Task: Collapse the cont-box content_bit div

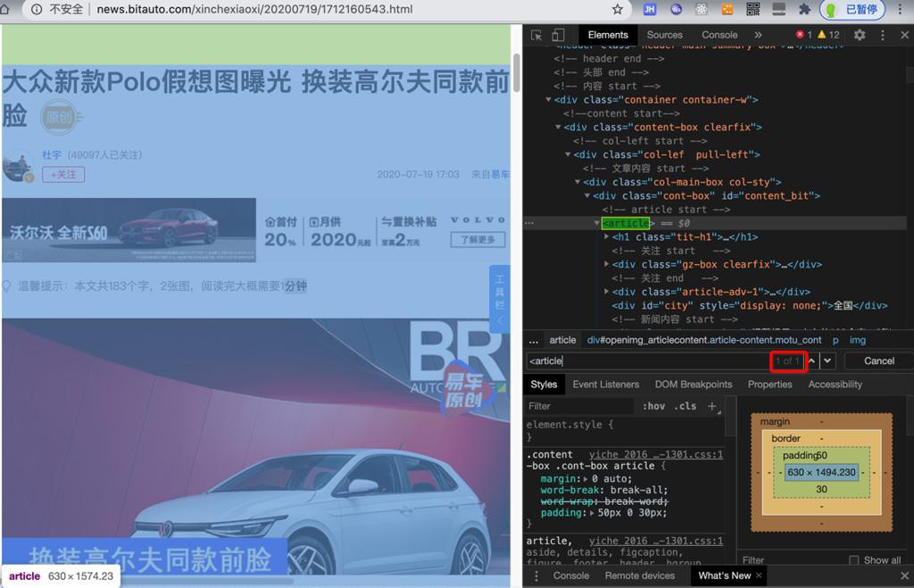Action: [x=587, y=195]
